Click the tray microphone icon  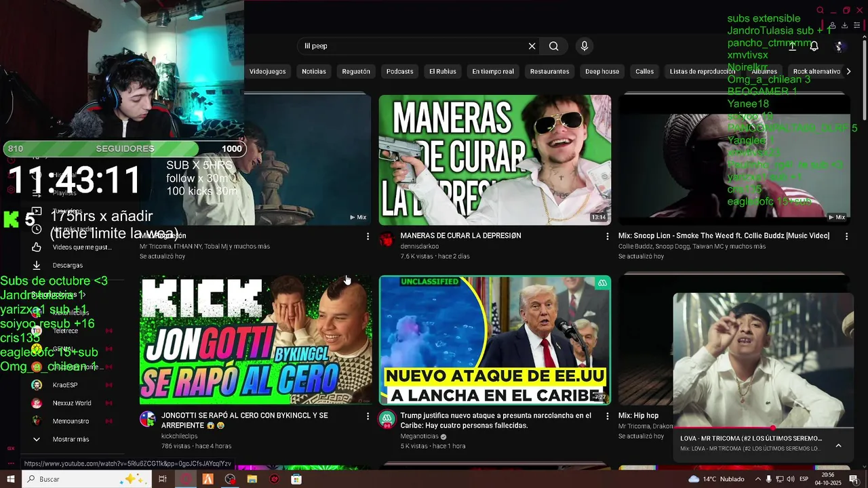[x=768, y=479]
